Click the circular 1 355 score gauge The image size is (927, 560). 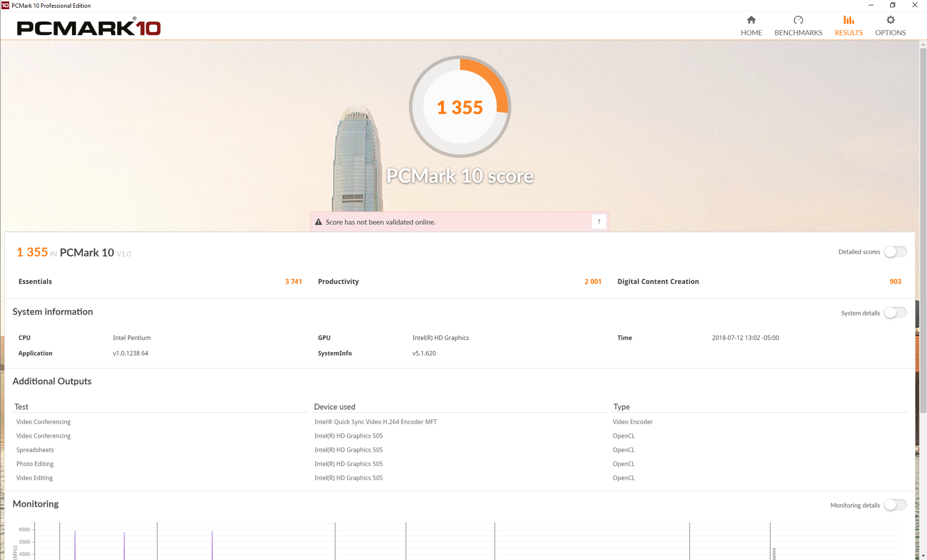click(x=460, y=107)
